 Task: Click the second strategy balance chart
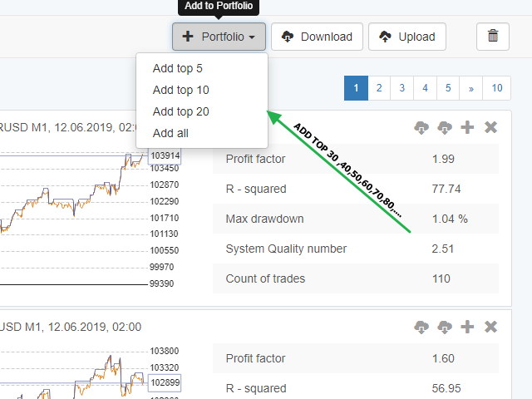click(x=90, y=373)
